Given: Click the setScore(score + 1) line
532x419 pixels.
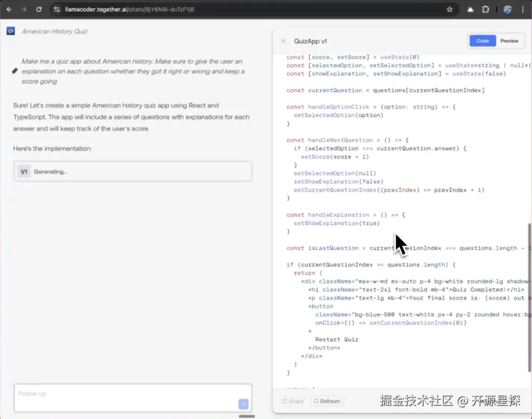Looking at the screenshot, I should coord(334,157).
